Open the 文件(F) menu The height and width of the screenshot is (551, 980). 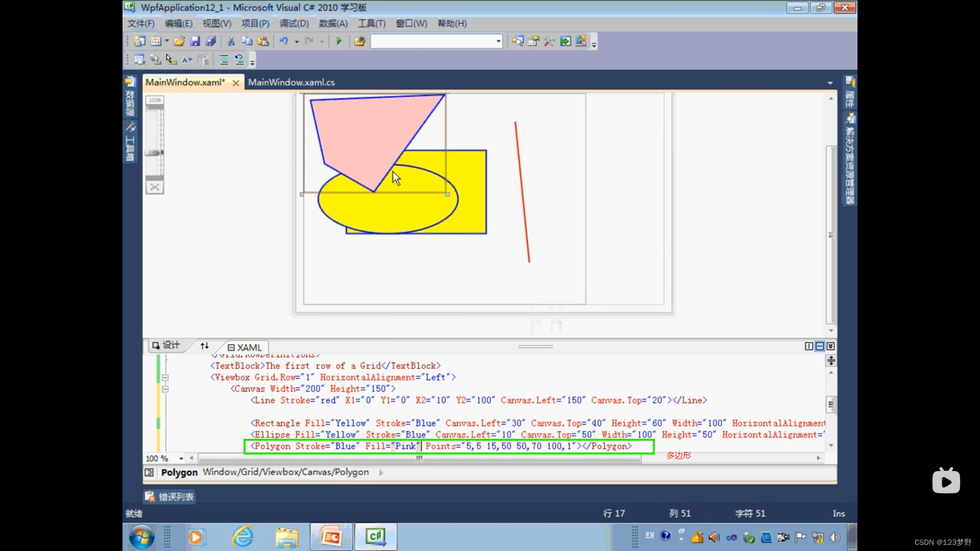tap(140, 23)
